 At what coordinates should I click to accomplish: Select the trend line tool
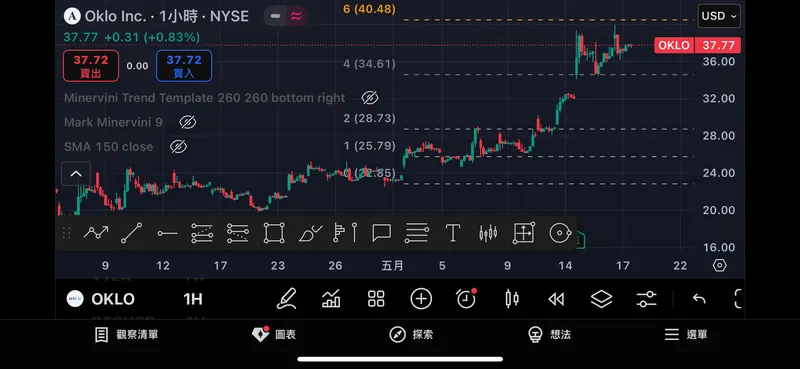tap(132, 233)
